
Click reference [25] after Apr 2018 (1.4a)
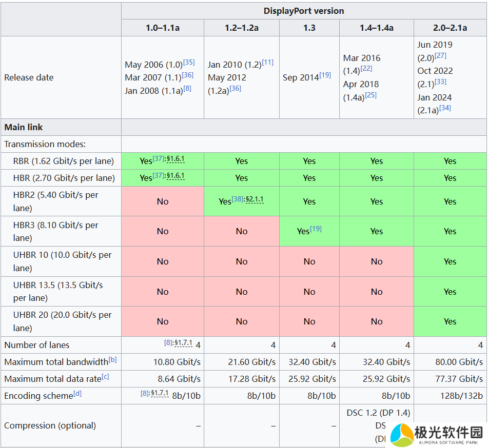[370, 95]
